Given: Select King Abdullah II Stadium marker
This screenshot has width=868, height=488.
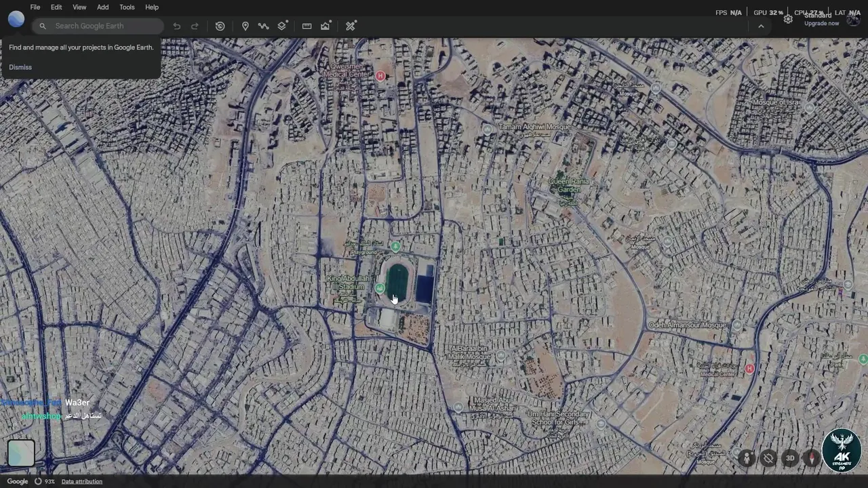Looking at the screenshot, I should tap(380, 288).
